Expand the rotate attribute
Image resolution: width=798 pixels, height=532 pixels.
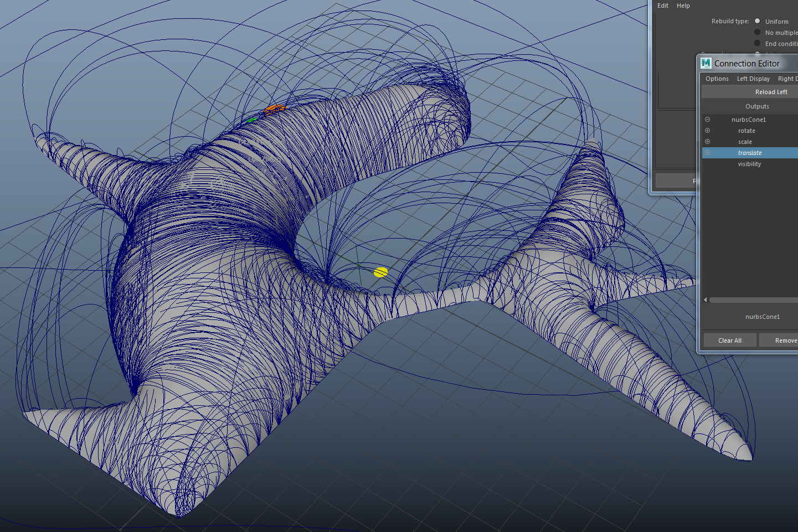(x=707, y=131)
